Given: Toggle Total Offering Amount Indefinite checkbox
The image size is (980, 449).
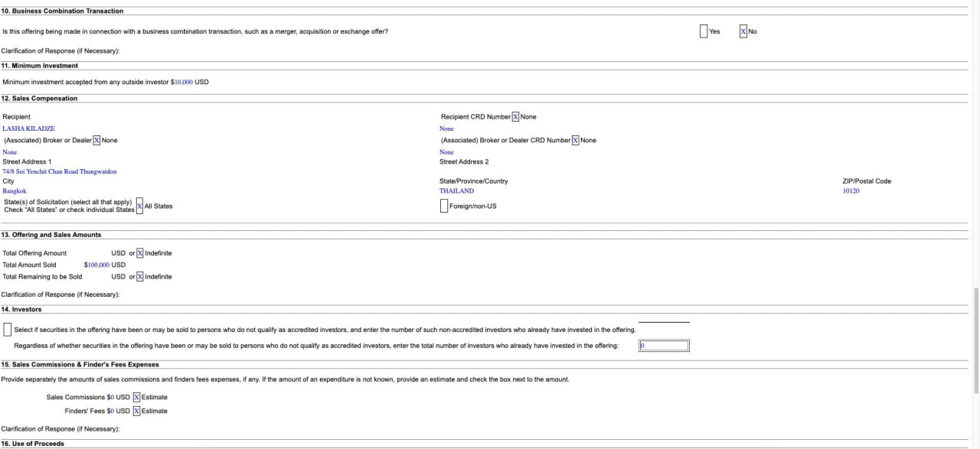Looking at the screenshot, I should pyautogui.click(x=140, y=253).
